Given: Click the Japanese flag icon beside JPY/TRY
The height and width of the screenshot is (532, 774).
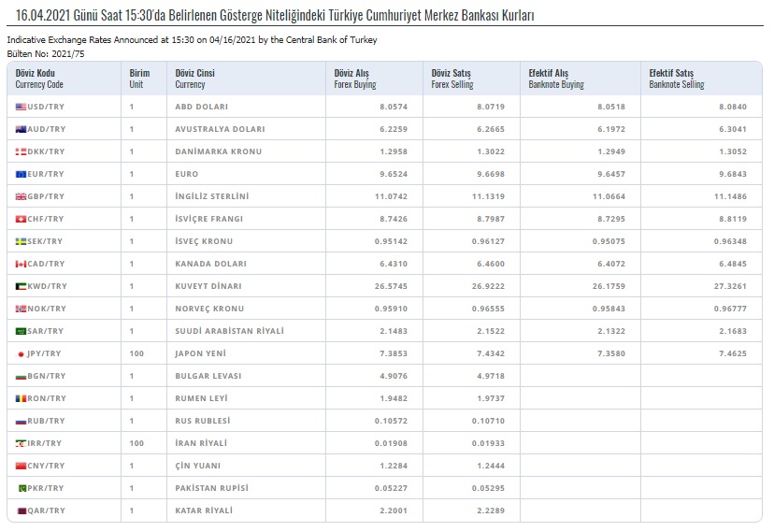Looking at the screenshot, I should click(x=21, y=353).
